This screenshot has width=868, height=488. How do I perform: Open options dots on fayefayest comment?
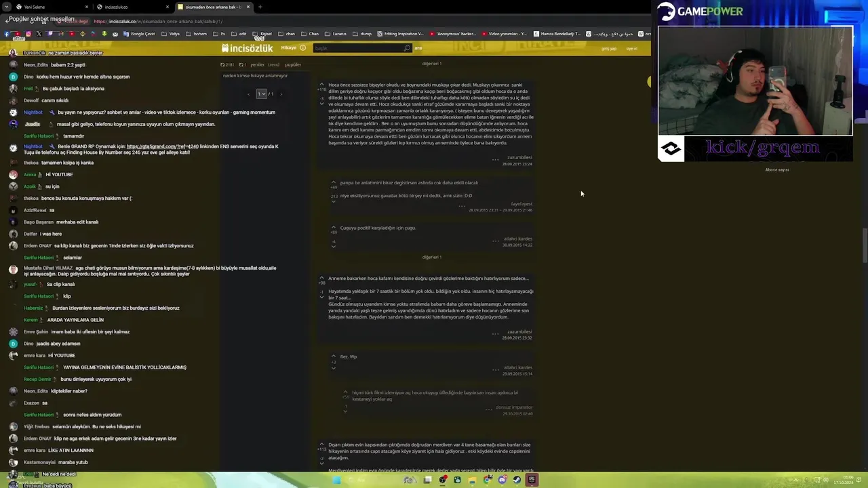[x=462, y=205]
